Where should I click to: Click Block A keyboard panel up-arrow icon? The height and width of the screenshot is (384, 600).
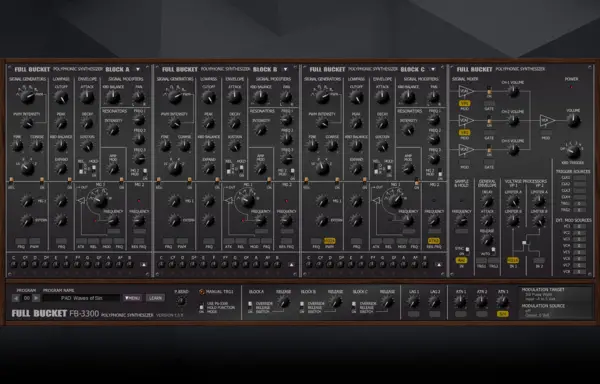[x=143, y=264]
